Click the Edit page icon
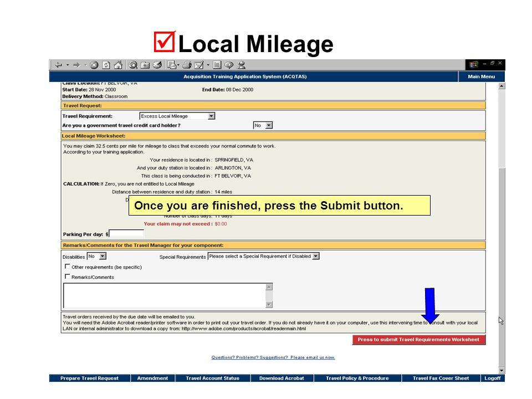This screenshot has height=399, width=532. 199,65
